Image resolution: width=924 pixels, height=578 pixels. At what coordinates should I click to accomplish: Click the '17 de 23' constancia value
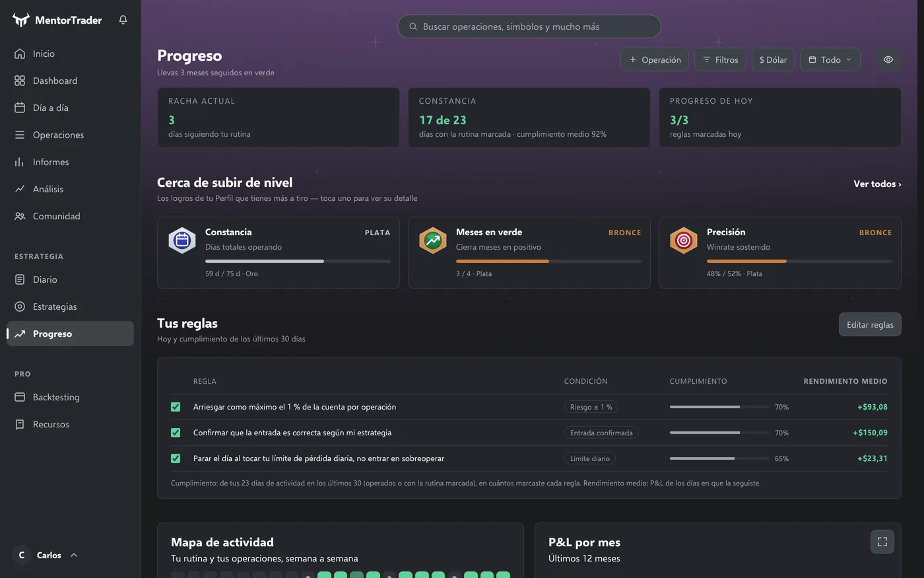coord(443,120)
